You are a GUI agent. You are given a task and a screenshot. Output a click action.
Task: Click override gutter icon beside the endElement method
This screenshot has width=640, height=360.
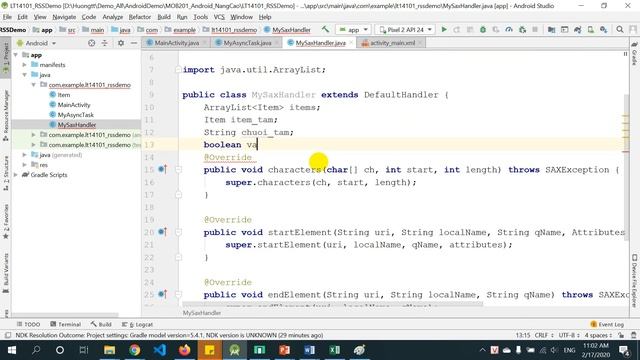162,294
